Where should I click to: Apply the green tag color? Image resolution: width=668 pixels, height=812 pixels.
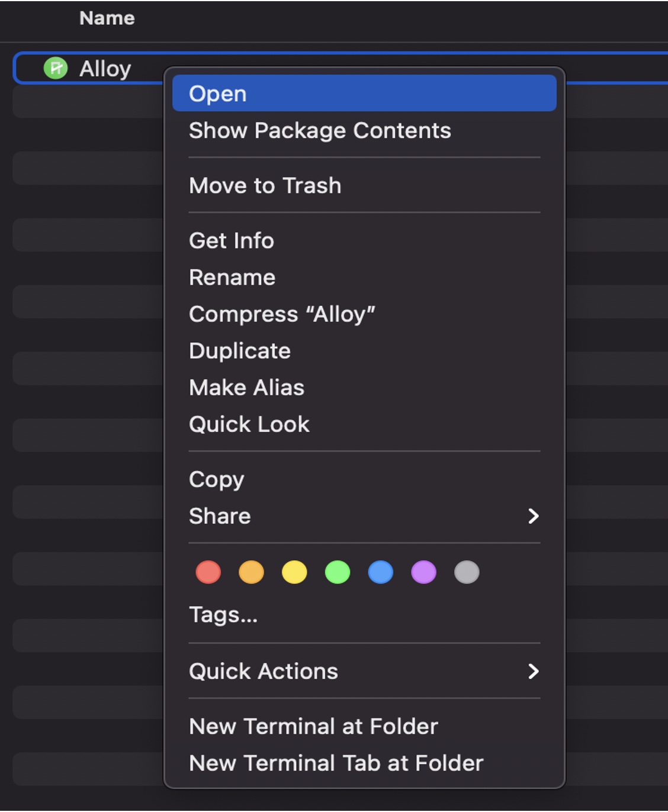point(338,572)
